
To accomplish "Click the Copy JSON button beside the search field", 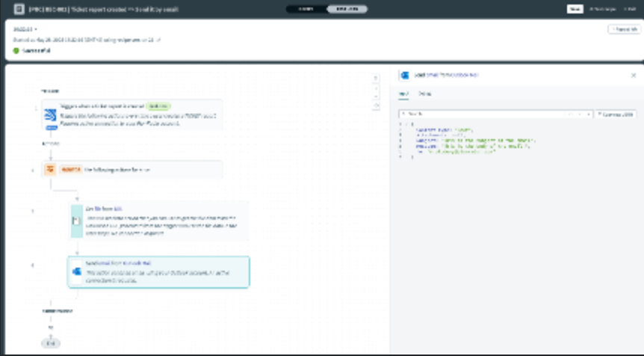I will (x=616, y=114).
